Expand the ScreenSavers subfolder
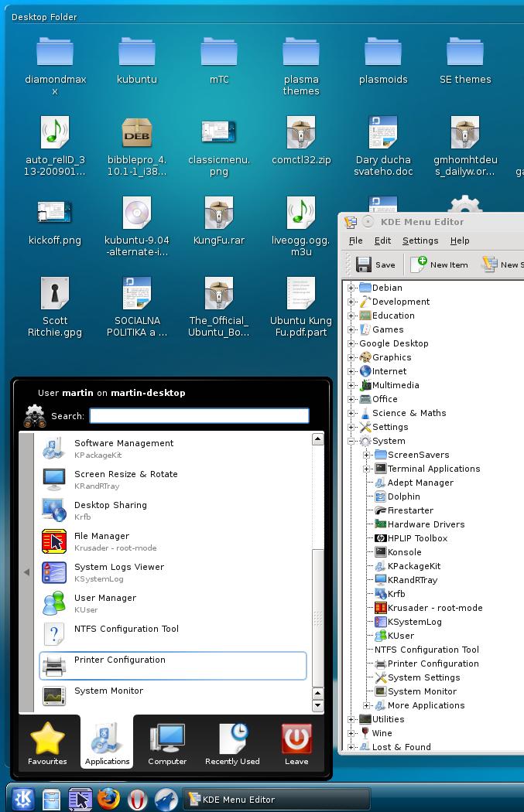Screen dimensions: 524x812 (367, 455)
